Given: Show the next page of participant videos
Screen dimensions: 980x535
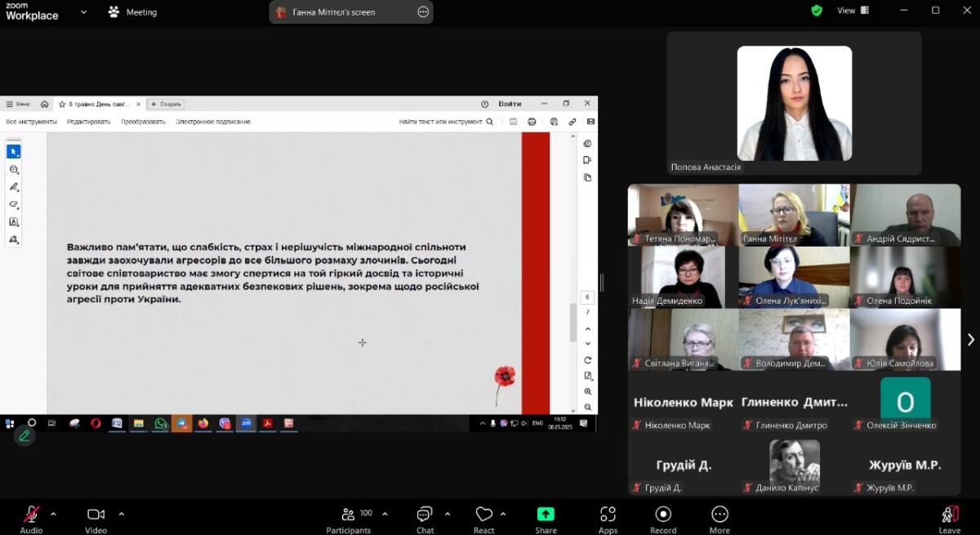Looking at the screenshot, I should coord(970,340).
